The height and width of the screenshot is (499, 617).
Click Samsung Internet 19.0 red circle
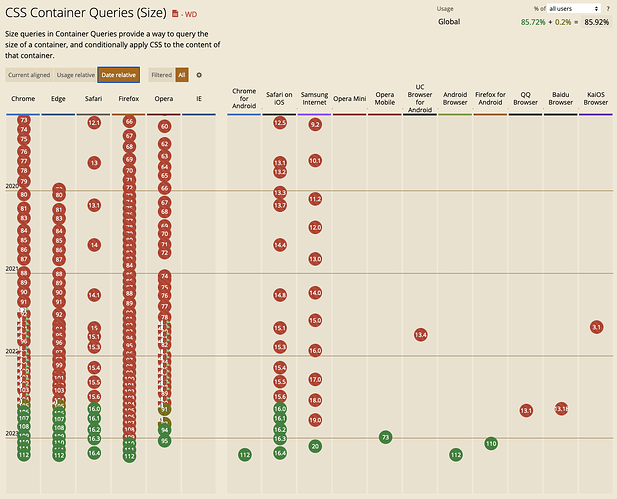[315, 420]
